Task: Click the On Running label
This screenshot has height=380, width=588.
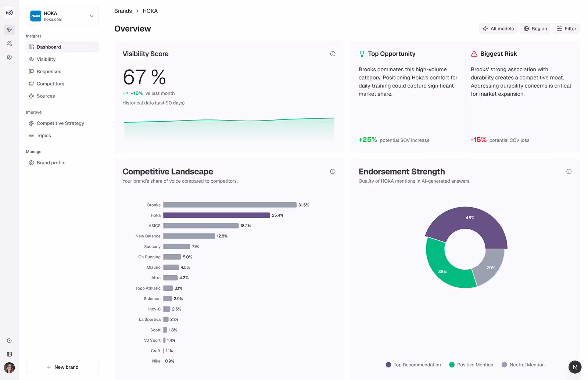Action: point(149,257)
